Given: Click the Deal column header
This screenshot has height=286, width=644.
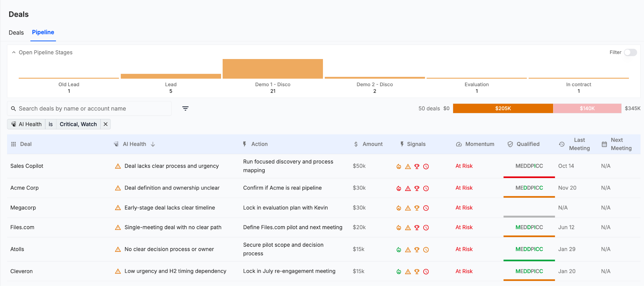Looking at the screenshot, I should point(26,144).
